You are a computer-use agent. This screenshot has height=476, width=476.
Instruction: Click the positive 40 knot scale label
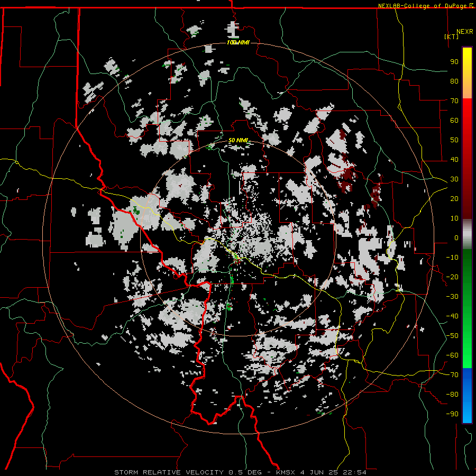click(454, 159)
